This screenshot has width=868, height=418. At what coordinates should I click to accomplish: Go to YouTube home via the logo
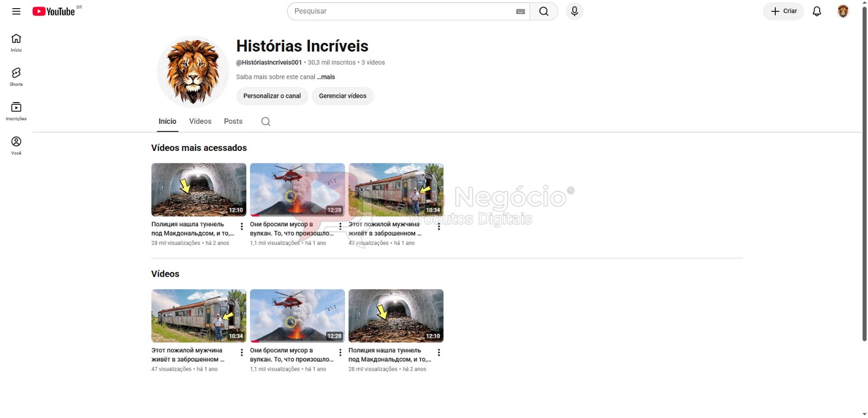54,11
